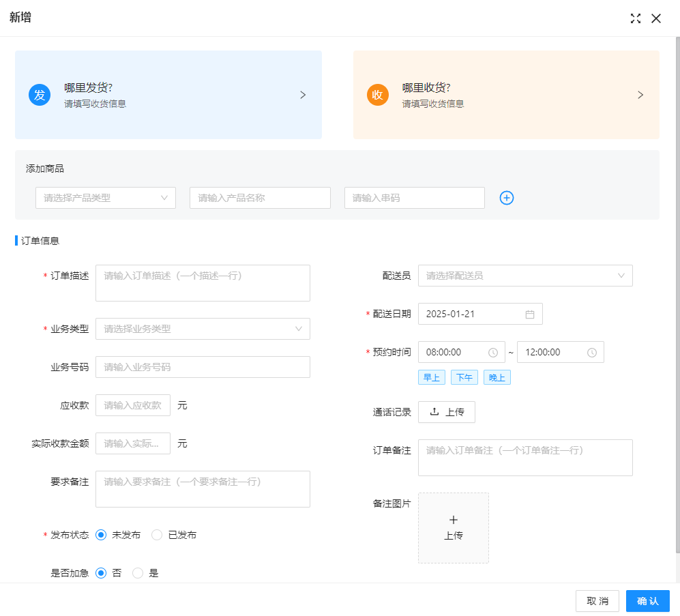
Task: Select the 未发布 radio button
Action: pos(101,535)
